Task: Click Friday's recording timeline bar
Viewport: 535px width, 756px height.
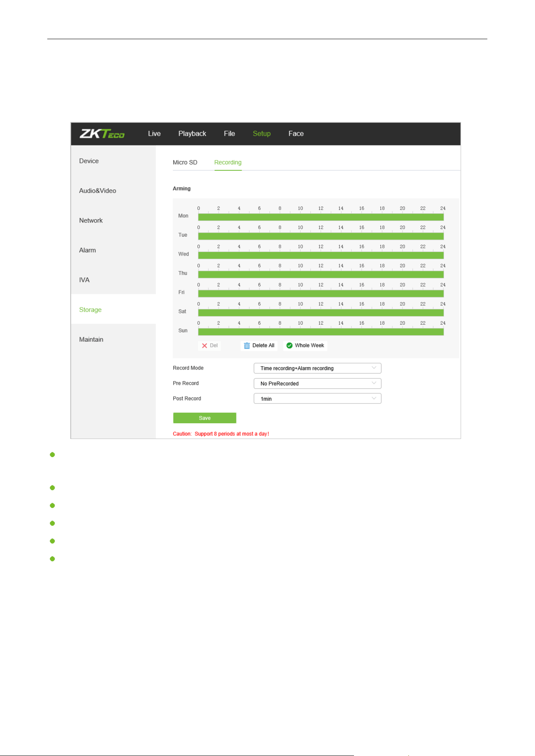Action: 321,294
